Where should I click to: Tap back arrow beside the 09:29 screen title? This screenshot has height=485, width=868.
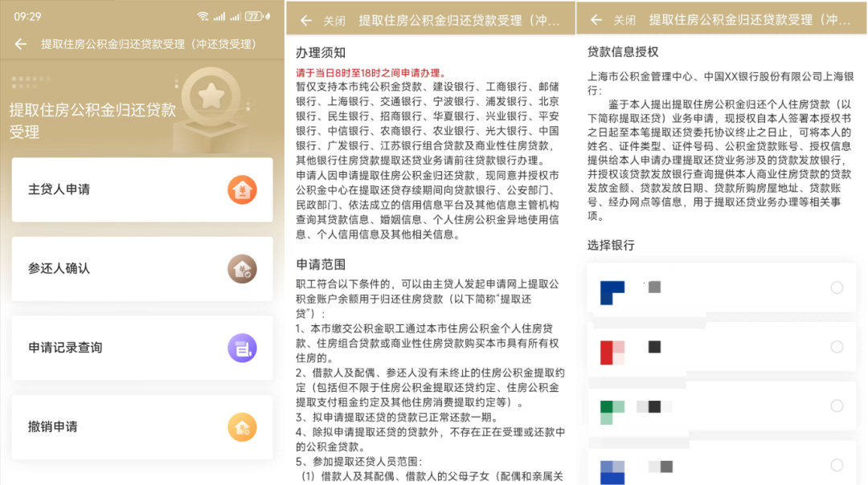(x=21, y=44)
